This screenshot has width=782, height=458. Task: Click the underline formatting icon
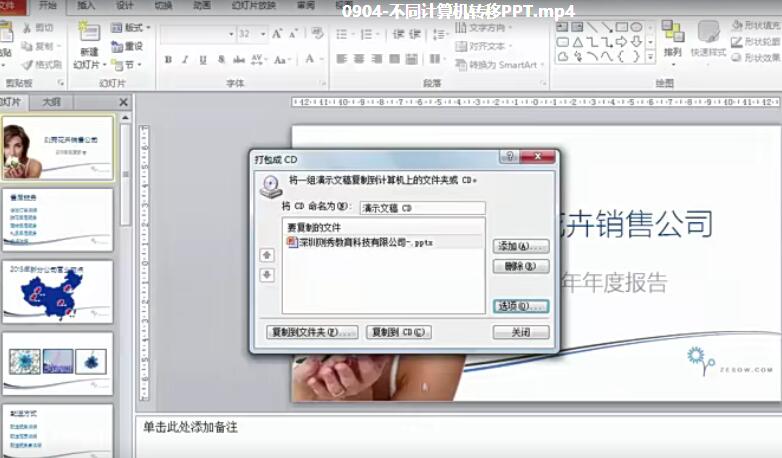tap(203, 60)
